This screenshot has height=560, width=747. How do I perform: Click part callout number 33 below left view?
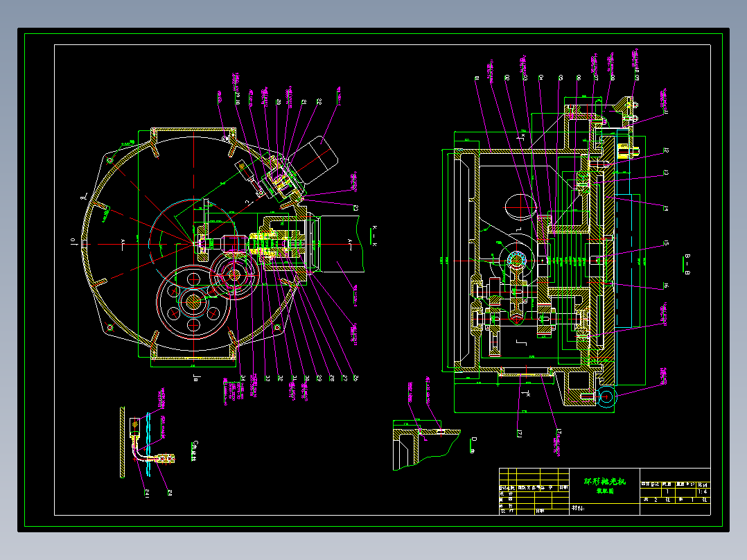tap(267, 378)
